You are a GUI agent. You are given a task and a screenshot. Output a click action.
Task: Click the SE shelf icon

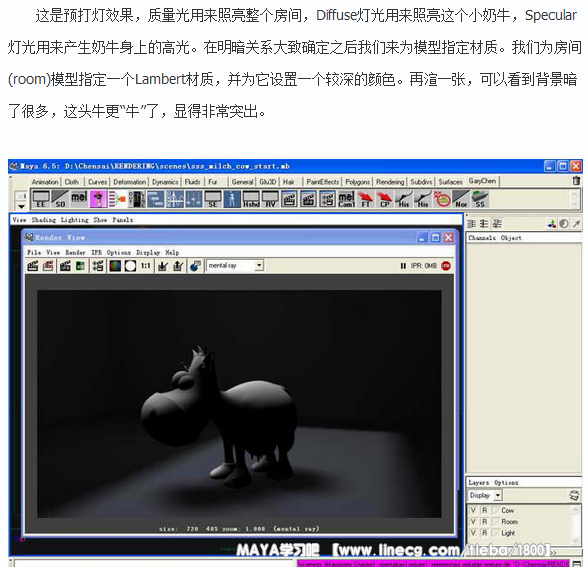point(213,199)
